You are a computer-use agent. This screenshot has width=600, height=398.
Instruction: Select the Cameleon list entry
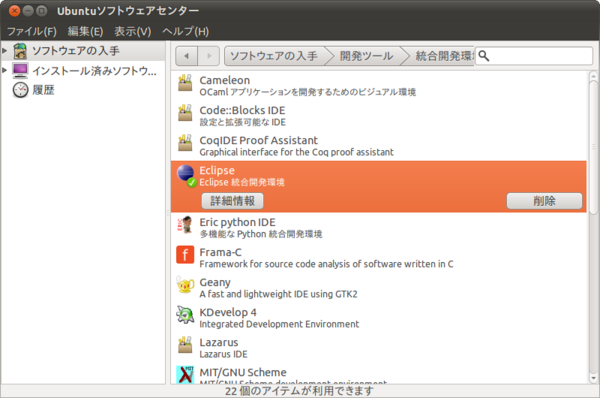(x=378, y=86)
